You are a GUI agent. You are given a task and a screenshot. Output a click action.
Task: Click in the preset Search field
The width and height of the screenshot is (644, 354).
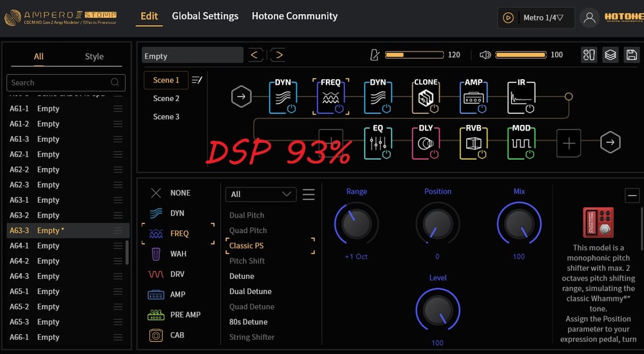[x=66, y=82]
